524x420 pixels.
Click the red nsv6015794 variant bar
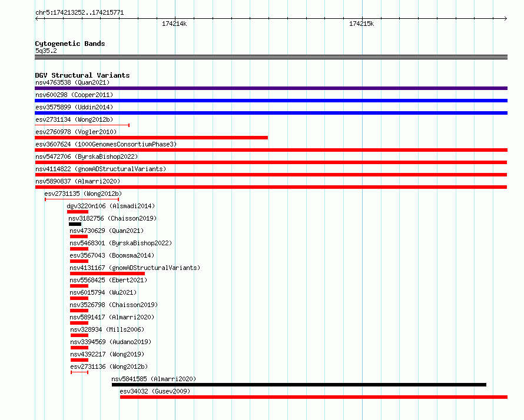click(79, 298)
